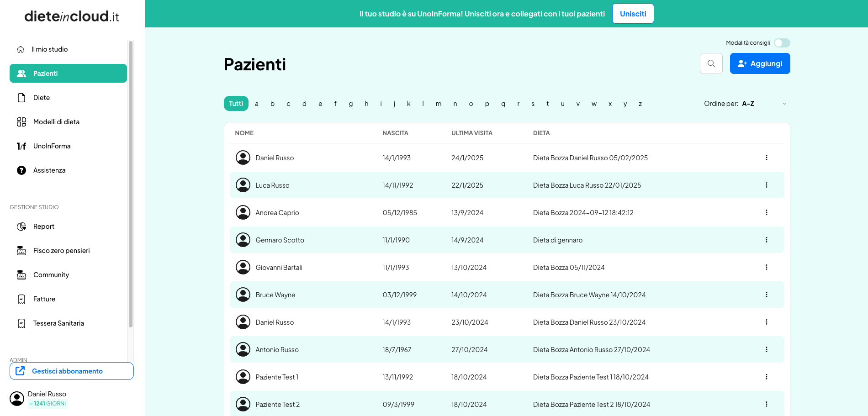This screenshot has height=416, width=868.
Task: Open UnoInForma from the sidebar icon
Action: (21, 146)
